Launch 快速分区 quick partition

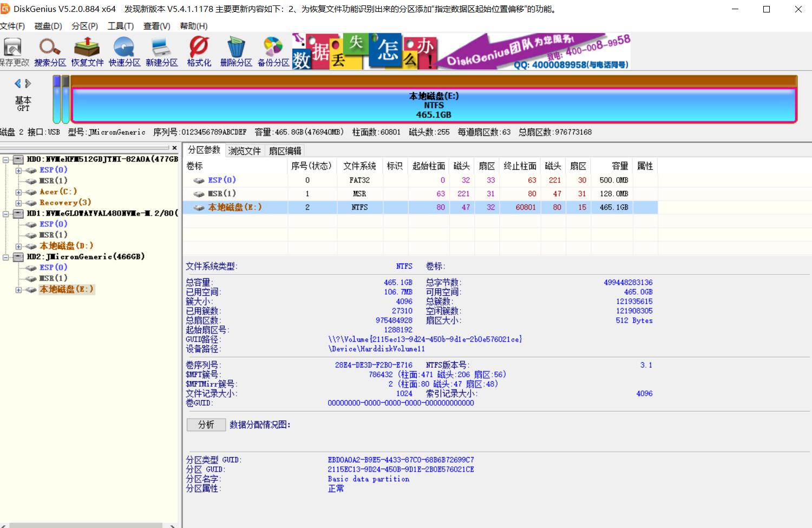point(124,50)
